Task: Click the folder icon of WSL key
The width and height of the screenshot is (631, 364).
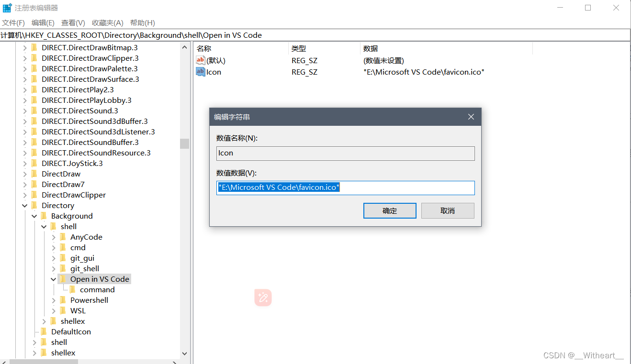Action: pos(63,310)
